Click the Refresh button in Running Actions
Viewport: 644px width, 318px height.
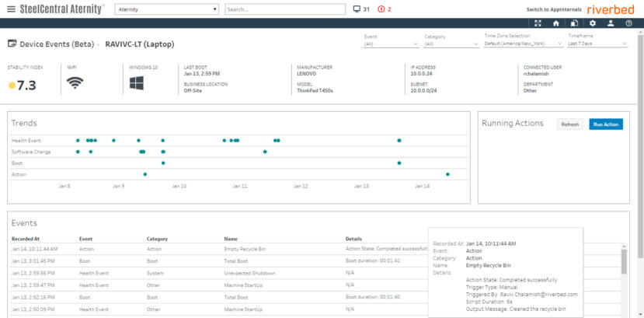point(569,124)
